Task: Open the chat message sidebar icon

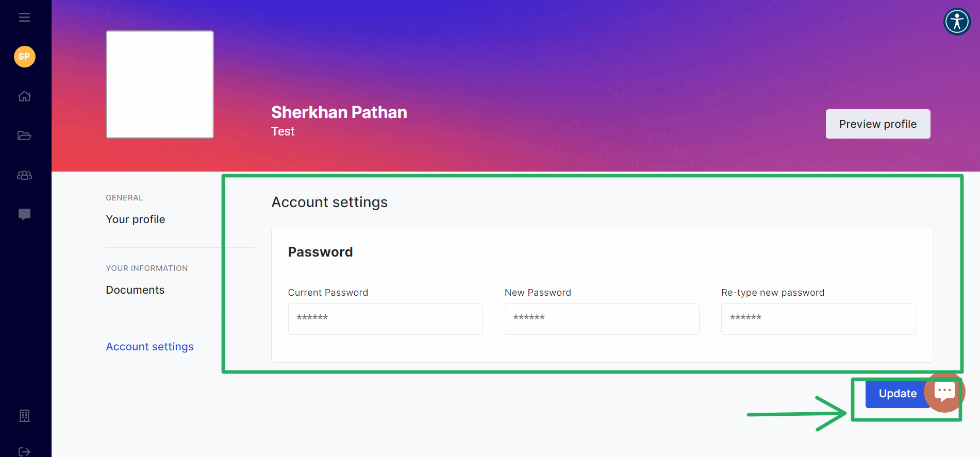Action: 24,214
